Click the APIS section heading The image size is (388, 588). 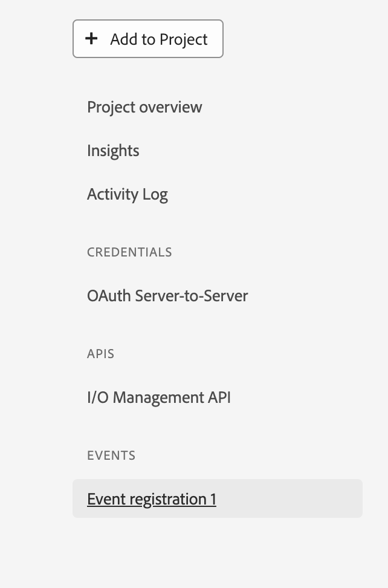point(100,354)
